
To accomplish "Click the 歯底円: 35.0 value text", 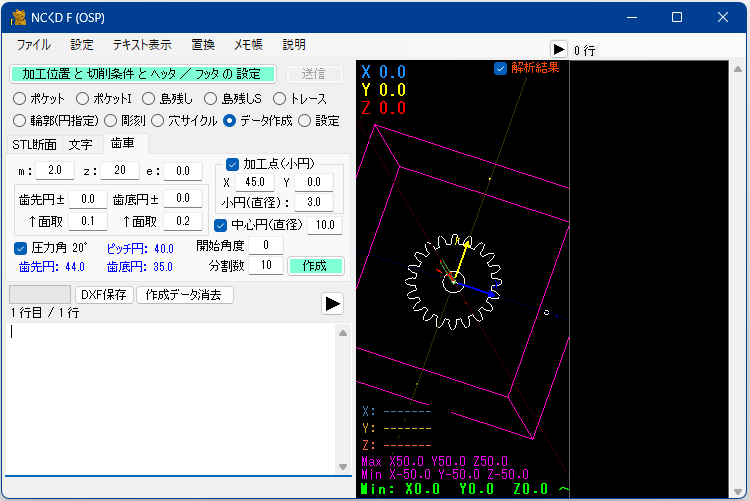I will coord(140,267).
